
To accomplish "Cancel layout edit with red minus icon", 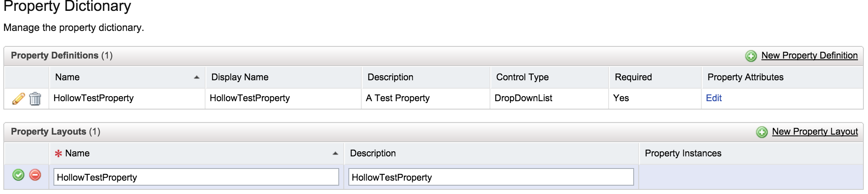I will point(35,175).
